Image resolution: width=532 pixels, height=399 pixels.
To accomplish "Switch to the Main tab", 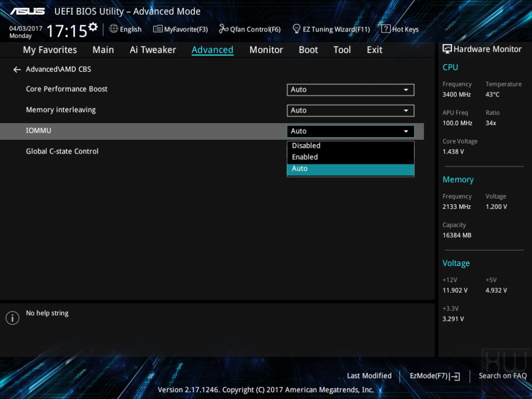I will (103, 50).
